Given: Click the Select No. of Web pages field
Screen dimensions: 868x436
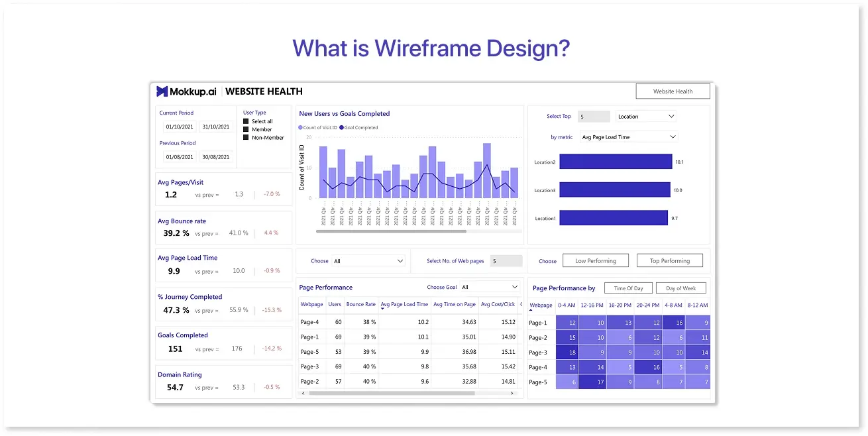Looking at the screenshot, I should coord(506,261).
